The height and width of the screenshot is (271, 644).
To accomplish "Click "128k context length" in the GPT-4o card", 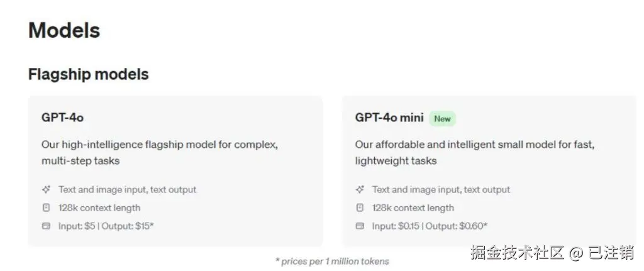I will click(x=99, y=207).
